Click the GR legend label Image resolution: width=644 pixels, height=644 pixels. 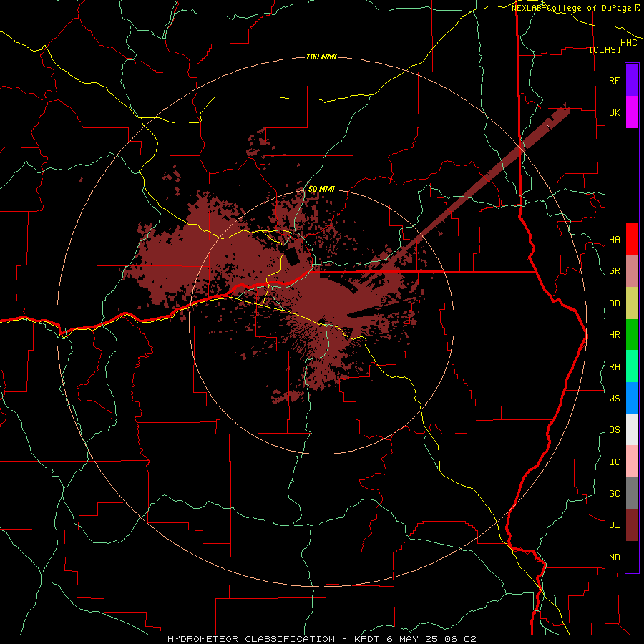coord(614,271)
